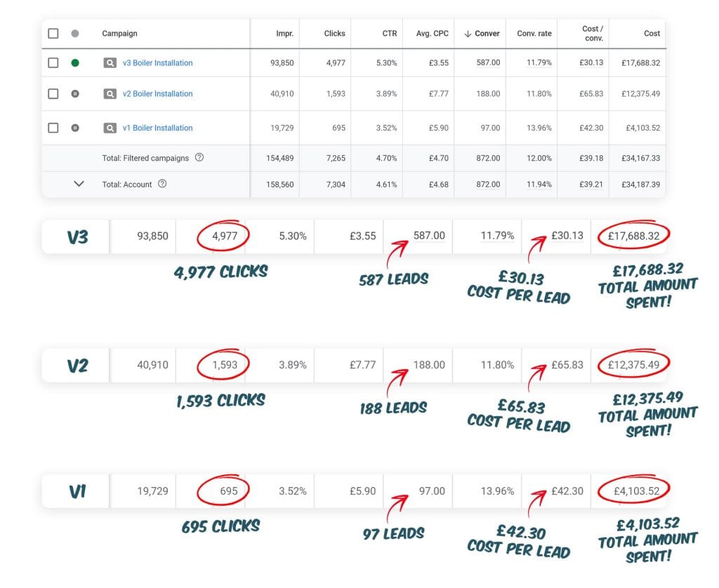Select the v1 Boiler Installation row checkbox
Screen dimensions: 719x588
[53, 128]
